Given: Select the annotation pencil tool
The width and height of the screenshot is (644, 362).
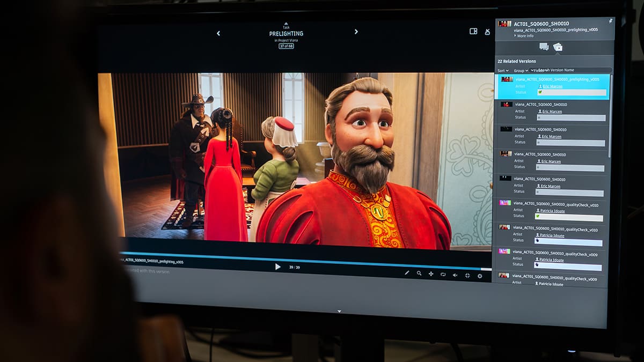Looking at the screenshot, I should point(407,273).
